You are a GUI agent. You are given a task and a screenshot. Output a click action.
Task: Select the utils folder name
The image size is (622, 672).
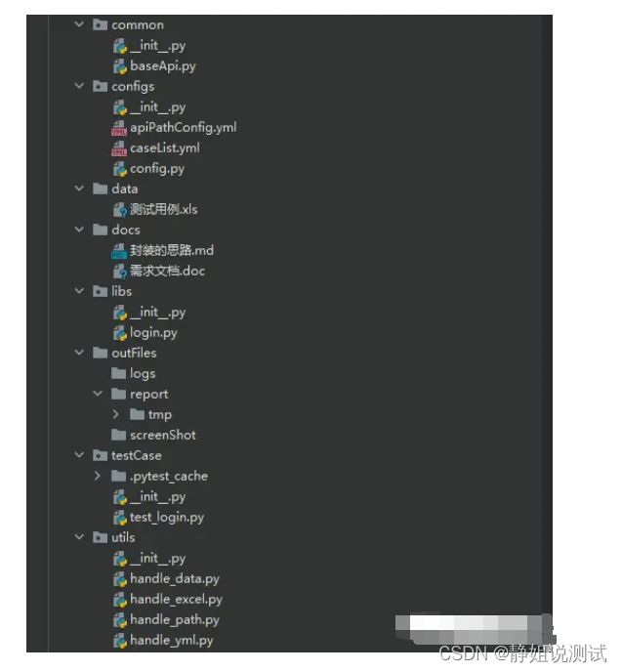[x=123, y=537]
